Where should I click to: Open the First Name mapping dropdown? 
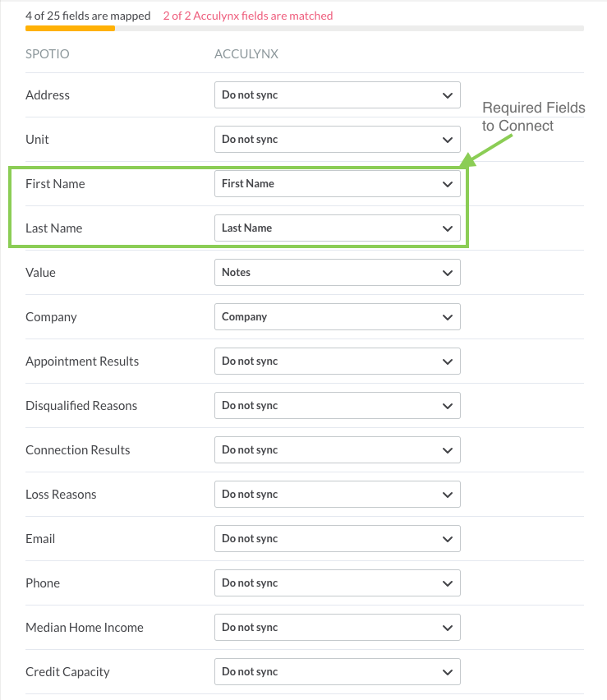click(338, 183)
